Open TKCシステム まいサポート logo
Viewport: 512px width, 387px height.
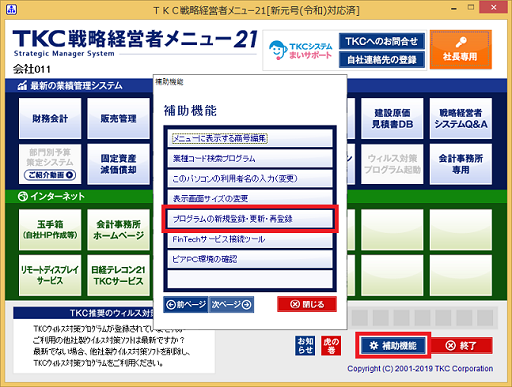click(x=301, y=50)
